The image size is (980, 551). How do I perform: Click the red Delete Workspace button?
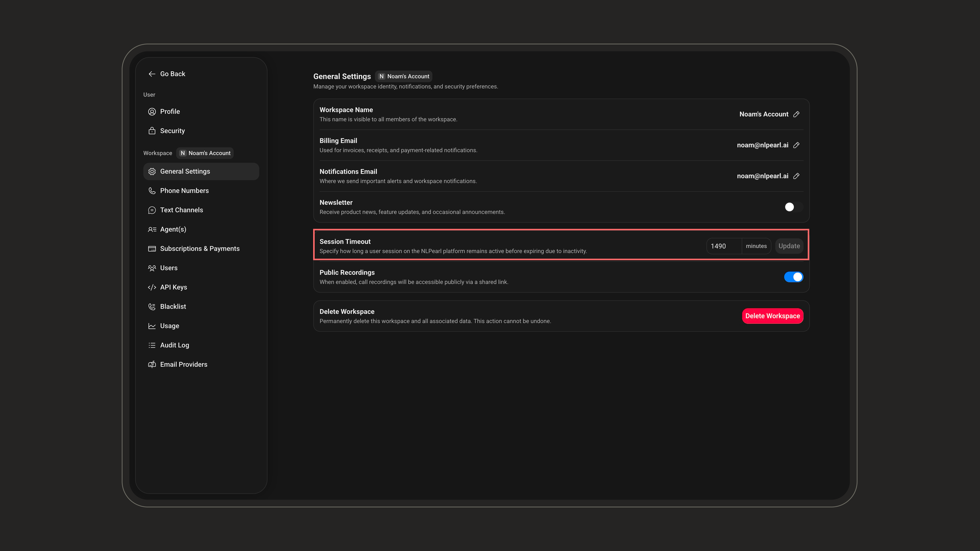(x=772, y=316)
